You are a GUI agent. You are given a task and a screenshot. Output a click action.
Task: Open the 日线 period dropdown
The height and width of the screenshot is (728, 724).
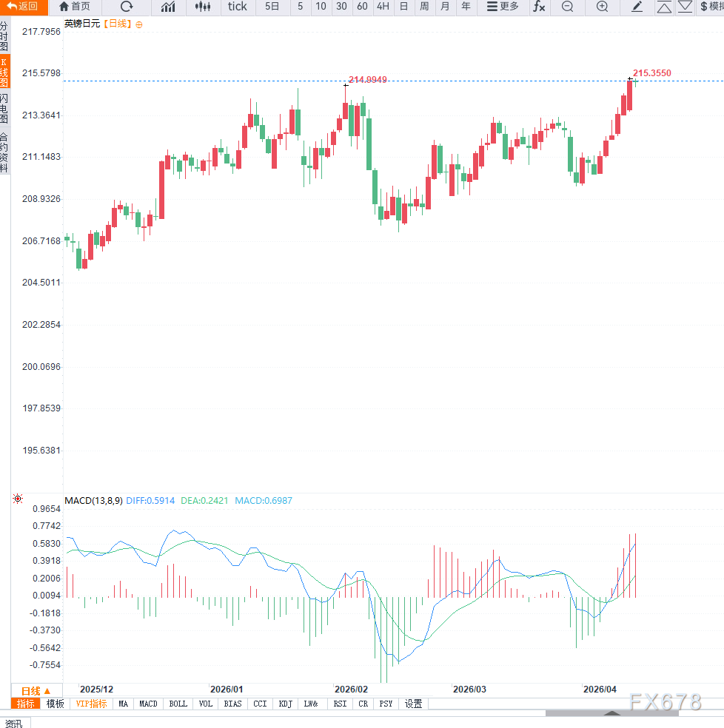33,690
